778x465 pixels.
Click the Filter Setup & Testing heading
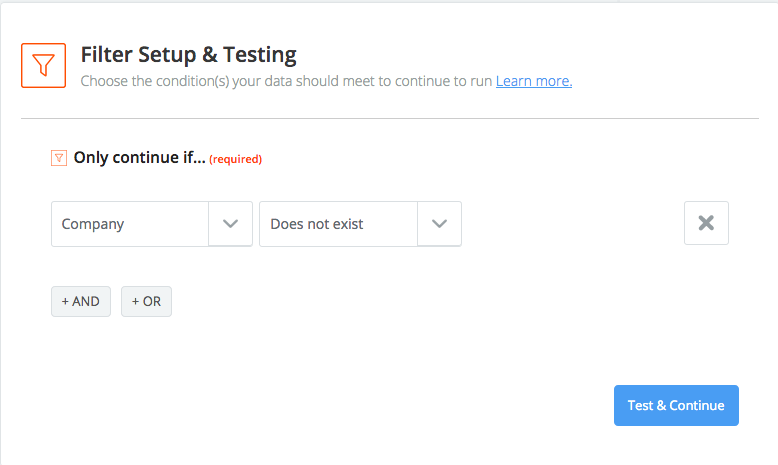tap(189, 55)
